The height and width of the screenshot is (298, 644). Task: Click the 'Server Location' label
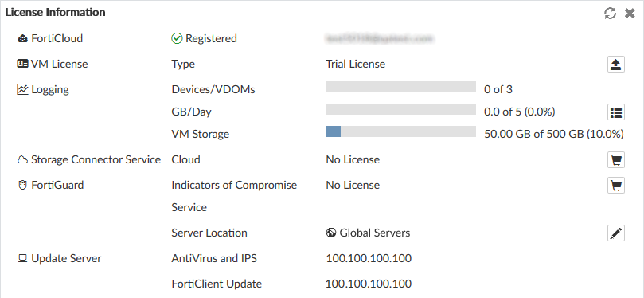[209, 233]
